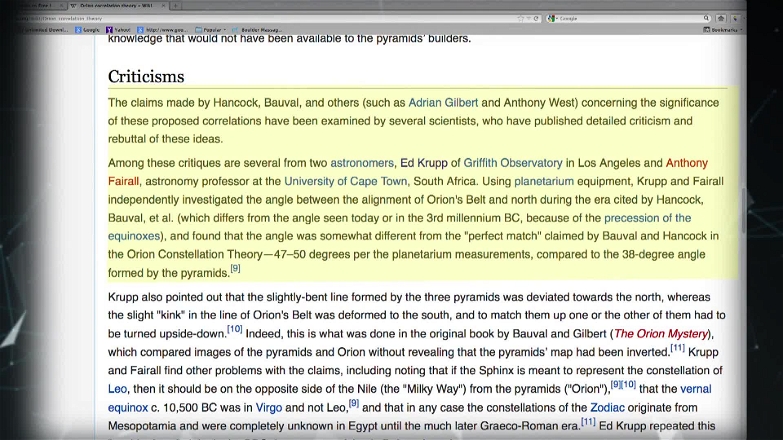
Task: Click citation [11] after 'had been inverted'
Action: pyautogui.click(x=678, y=348)
